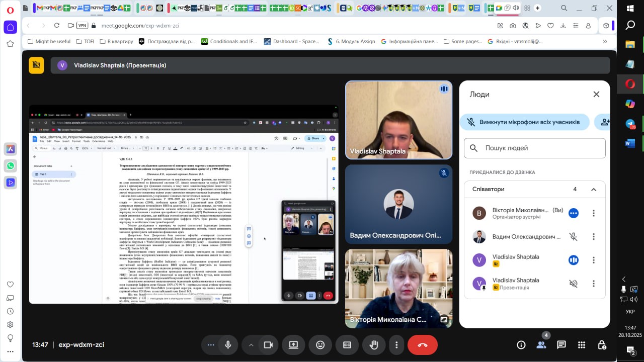Expand camera settings chevron
The width and height of the screenshot is (644, 362).
point(251,345)
